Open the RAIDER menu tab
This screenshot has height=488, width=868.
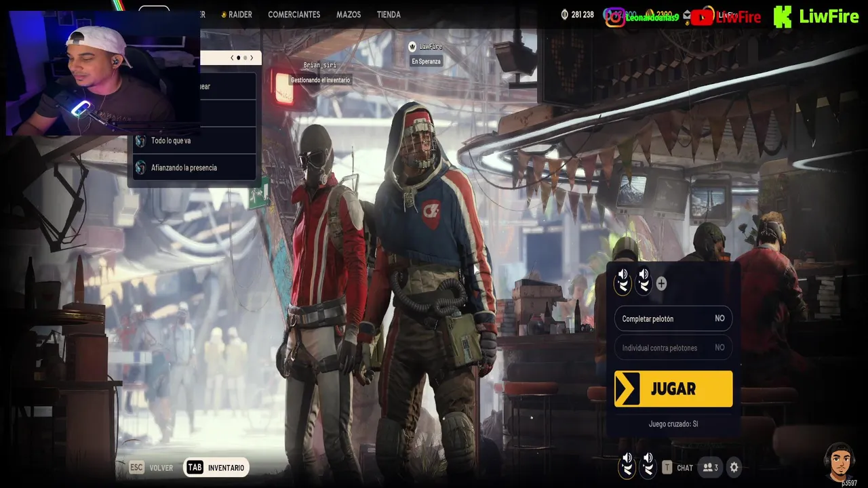tap(236, 14)
